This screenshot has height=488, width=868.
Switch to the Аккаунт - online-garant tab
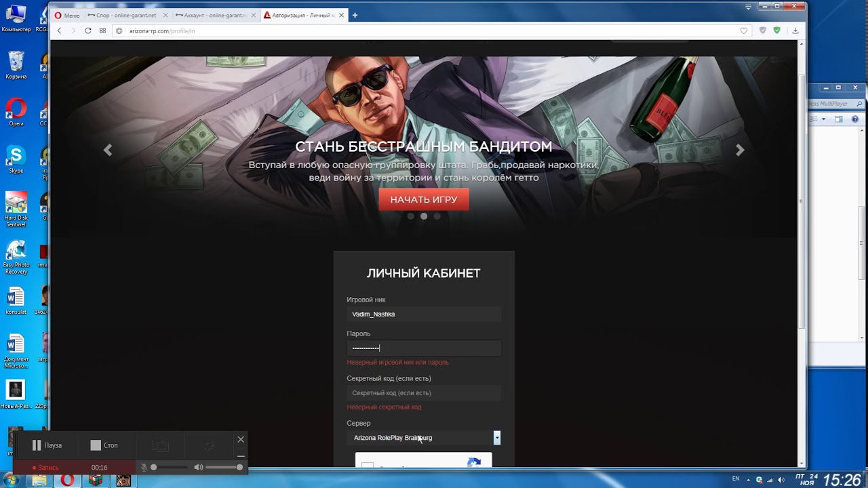tap(215, 15)
